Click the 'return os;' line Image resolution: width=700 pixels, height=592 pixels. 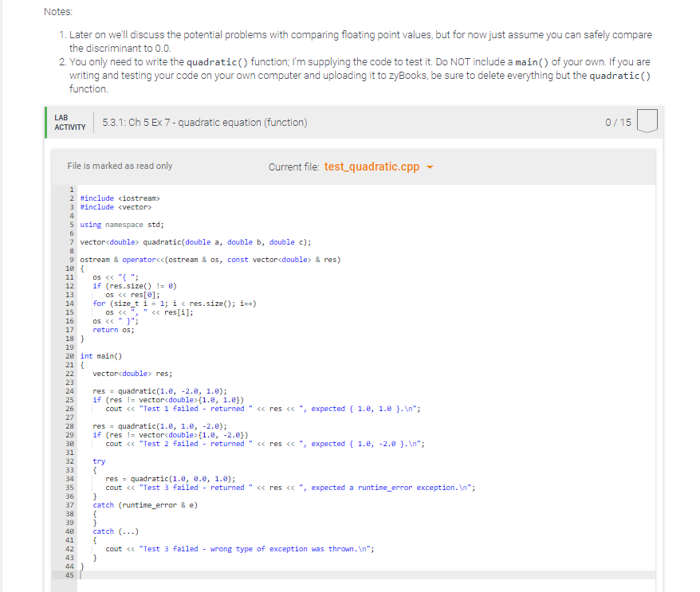tap(113, 330)
